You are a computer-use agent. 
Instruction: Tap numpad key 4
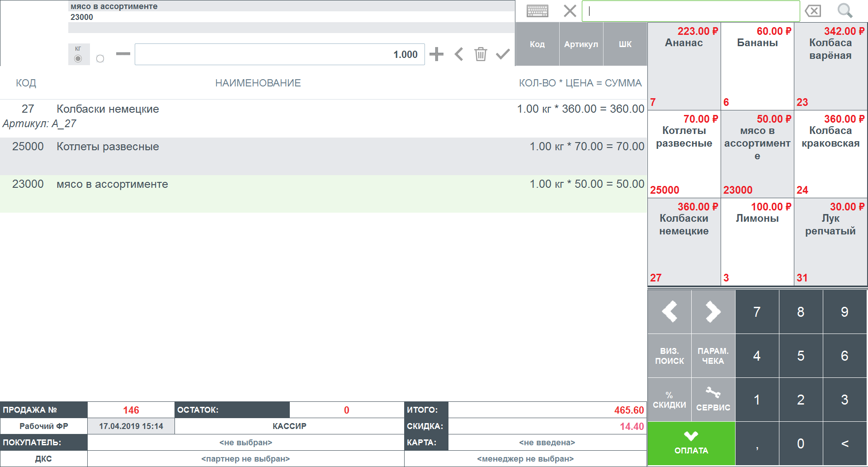(757, 356)
